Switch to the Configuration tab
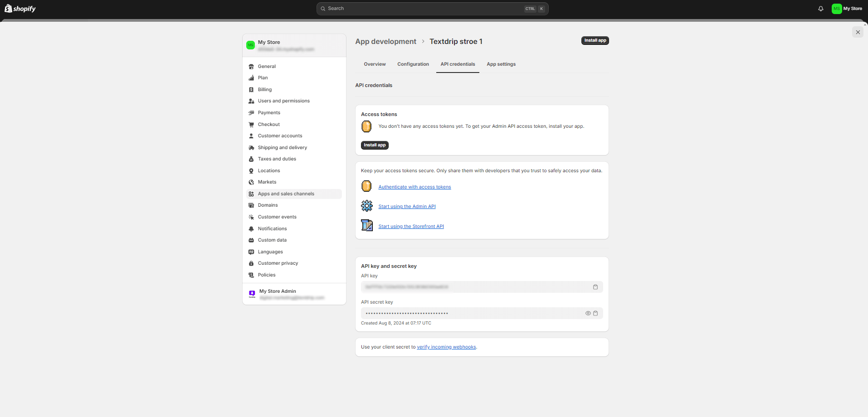This screenshot has width=868, height=417. (413, 64)
